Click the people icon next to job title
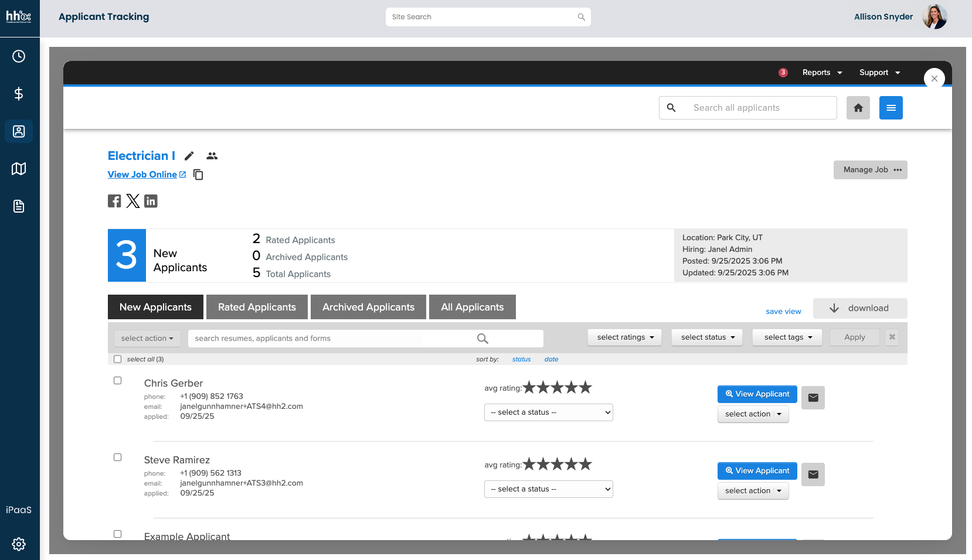 coord(212,156)
